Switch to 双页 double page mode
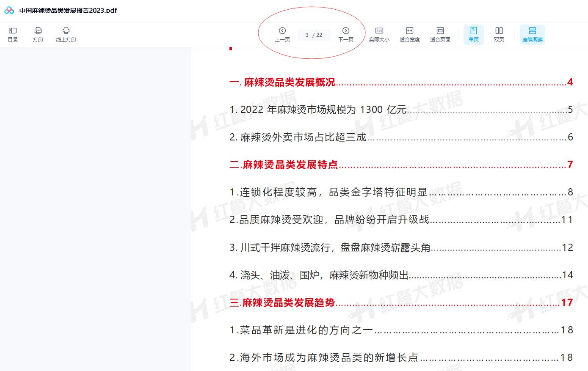 [x=499, y=34]
